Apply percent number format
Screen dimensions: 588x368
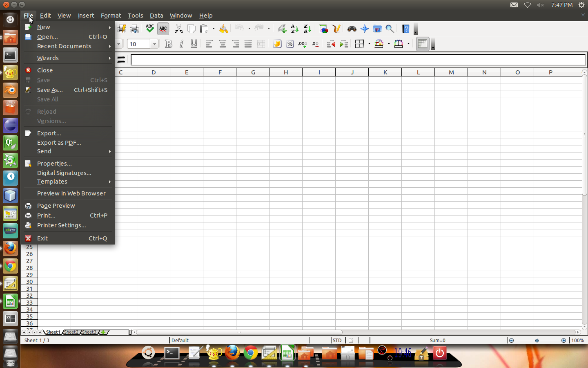click(290, 44)
